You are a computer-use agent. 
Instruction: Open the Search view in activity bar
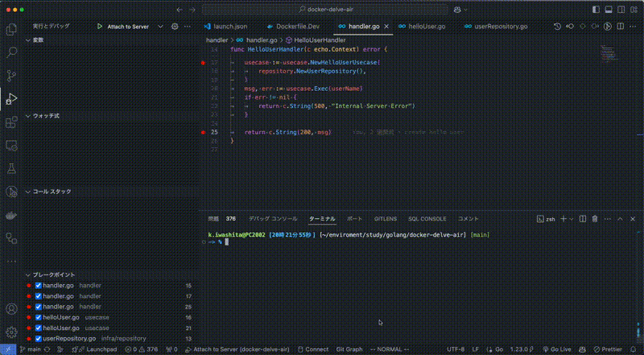click(x=11, y=52)
